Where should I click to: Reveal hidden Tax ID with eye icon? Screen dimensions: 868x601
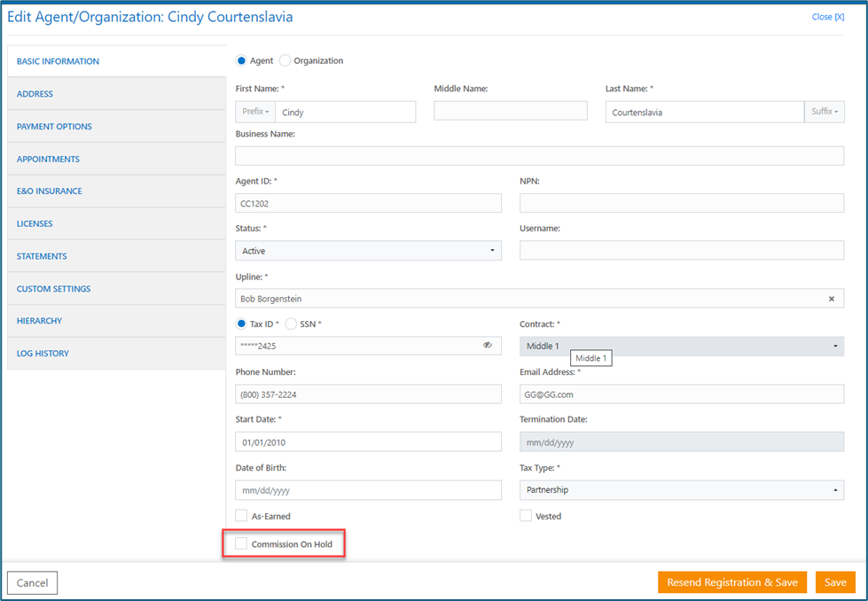point(487,346)
